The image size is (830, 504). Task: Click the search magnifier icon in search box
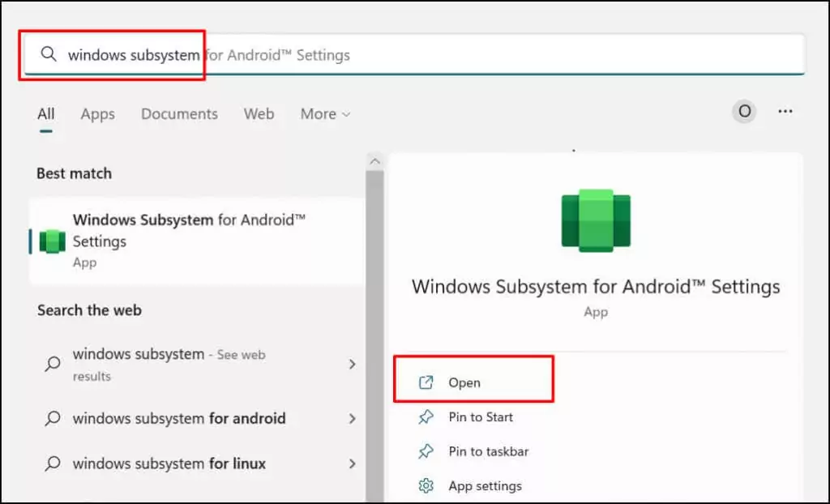[49, 54]
